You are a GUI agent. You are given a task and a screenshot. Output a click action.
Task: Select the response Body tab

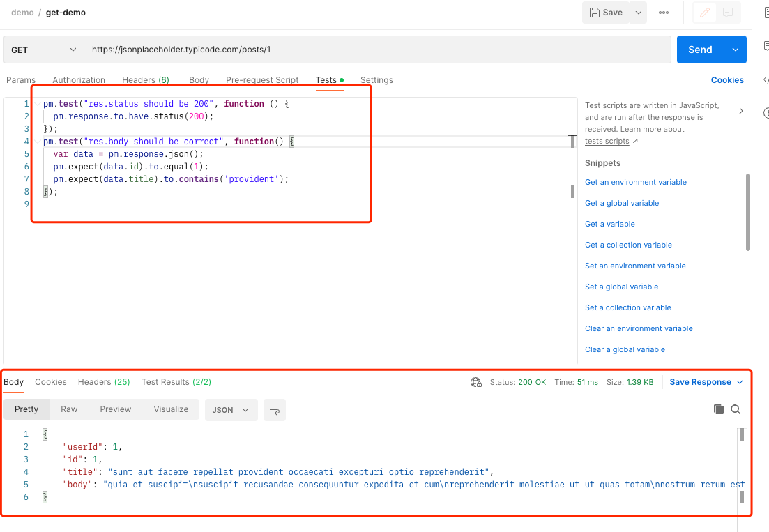(13, 382)
